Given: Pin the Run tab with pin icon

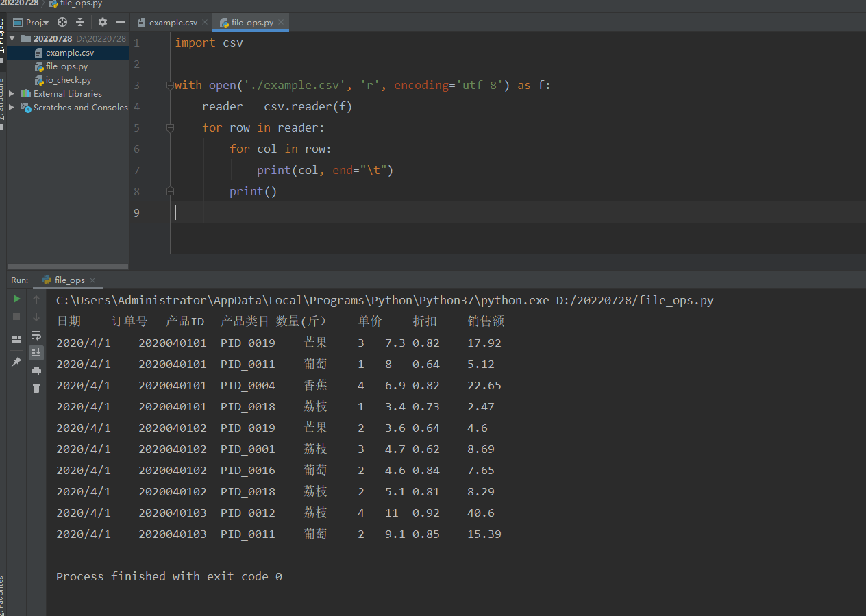Looking at the screenshot, I should click(x=16, y=361).
